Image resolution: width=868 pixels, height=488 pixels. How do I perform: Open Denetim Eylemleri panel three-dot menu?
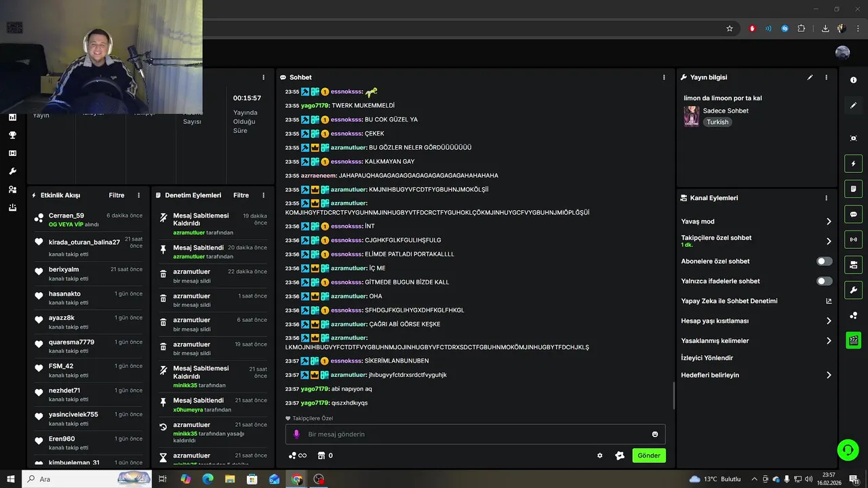[x=263, y=195]
